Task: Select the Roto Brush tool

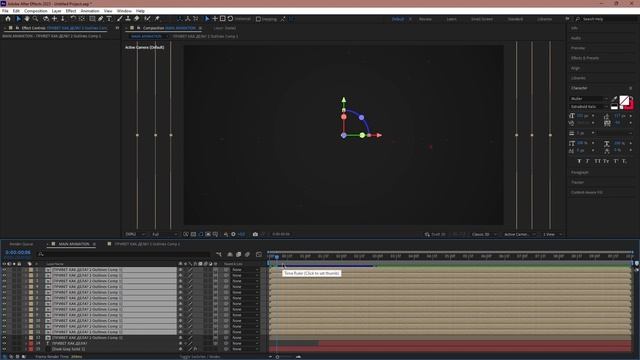Action: [147, 19]
